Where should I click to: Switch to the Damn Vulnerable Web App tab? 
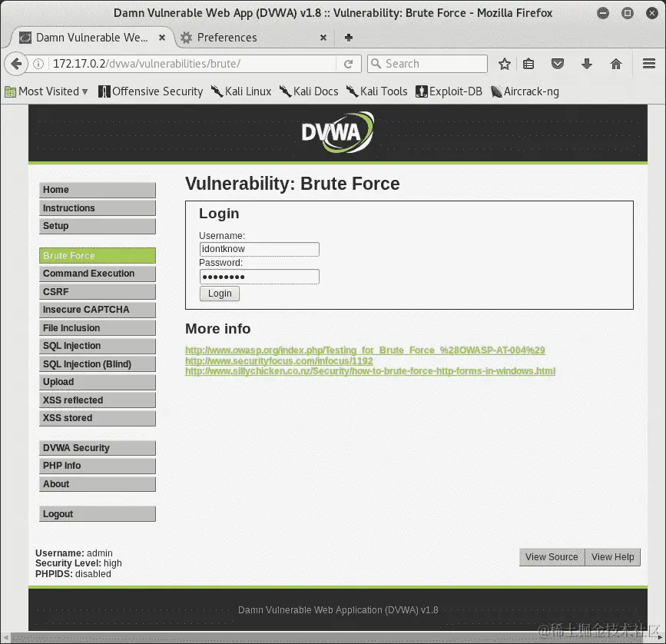pos(91,38)
